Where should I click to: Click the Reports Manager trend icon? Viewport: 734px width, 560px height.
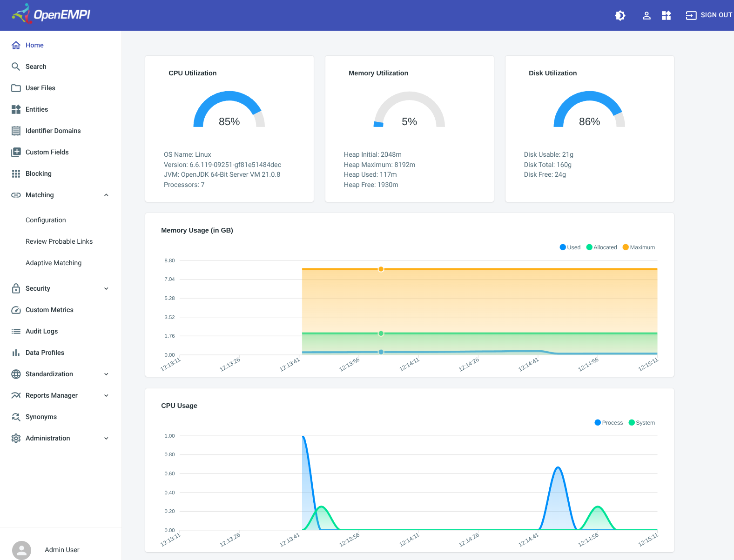(x=16, y=395)
